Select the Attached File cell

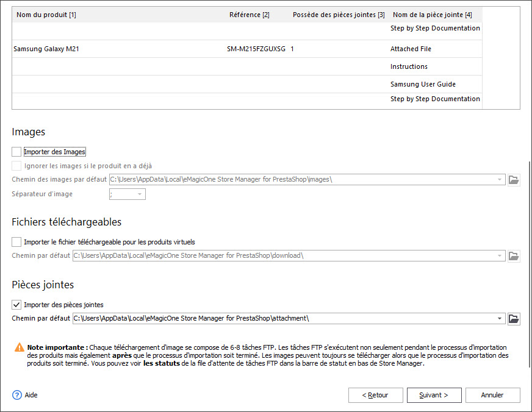436,49
